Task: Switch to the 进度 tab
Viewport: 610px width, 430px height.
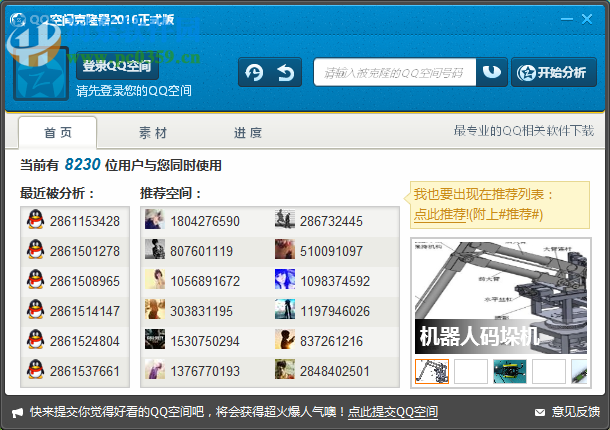Action: [x=248, y=133]
